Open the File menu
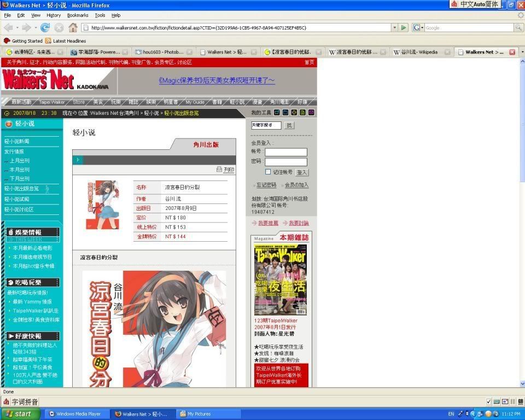The width and height of the screenshot is (525, 420). [x=7, y=15]
